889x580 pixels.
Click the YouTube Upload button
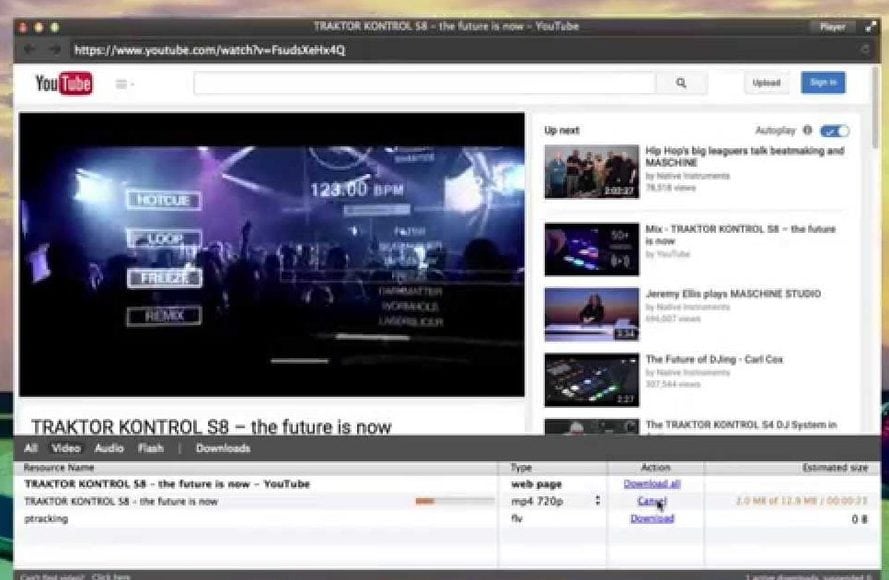click(766, 83)
